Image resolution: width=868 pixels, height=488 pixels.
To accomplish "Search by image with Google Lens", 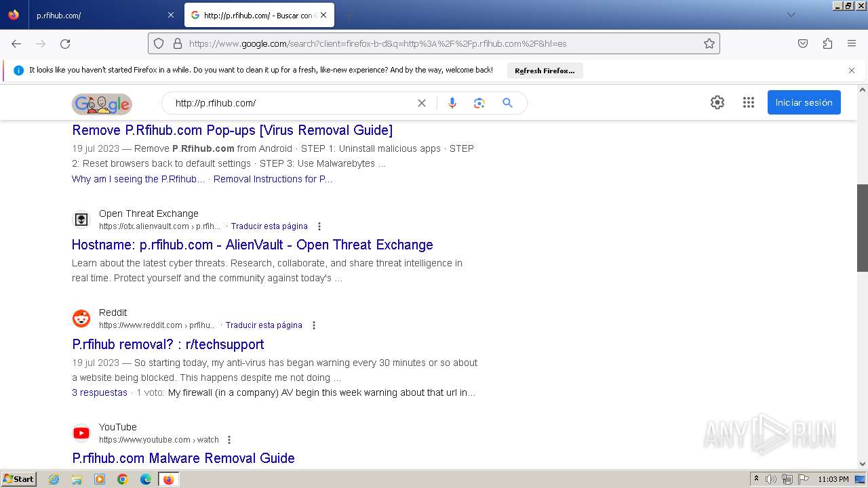I will click(479, 103).
